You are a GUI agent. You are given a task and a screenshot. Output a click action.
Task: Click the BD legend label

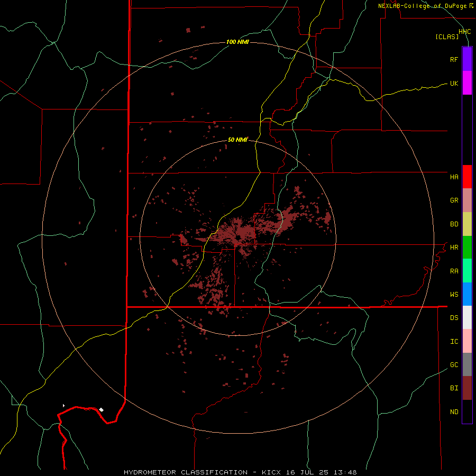coord(454,224)
